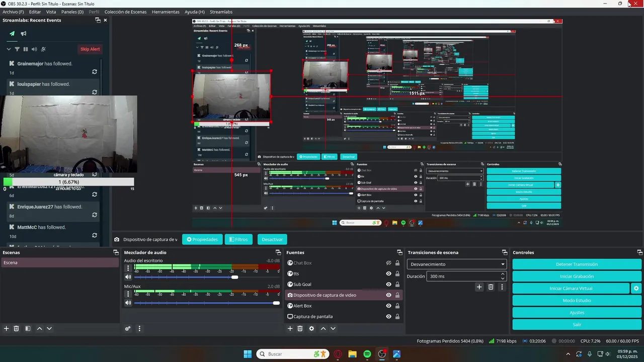Move the scene up in Escenas panel
This screenshot has width=644, height=362.
click(40, 328)
